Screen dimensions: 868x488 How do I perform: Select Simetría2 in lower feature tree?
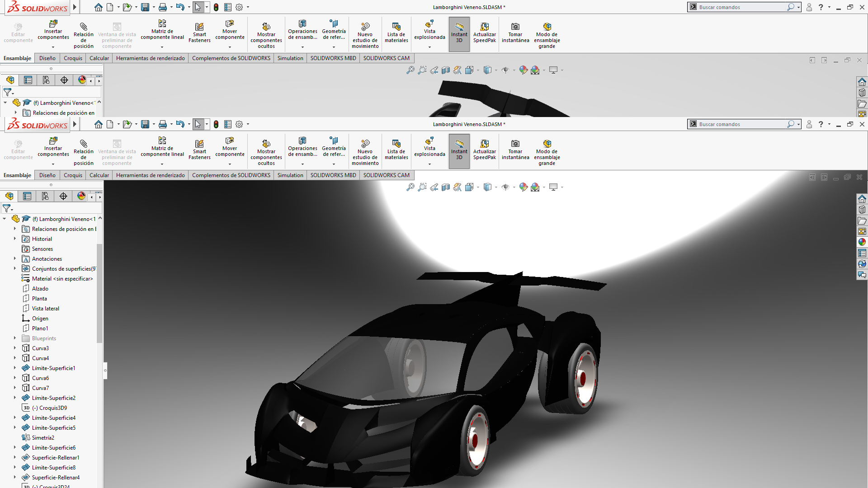tap(43, 438)
